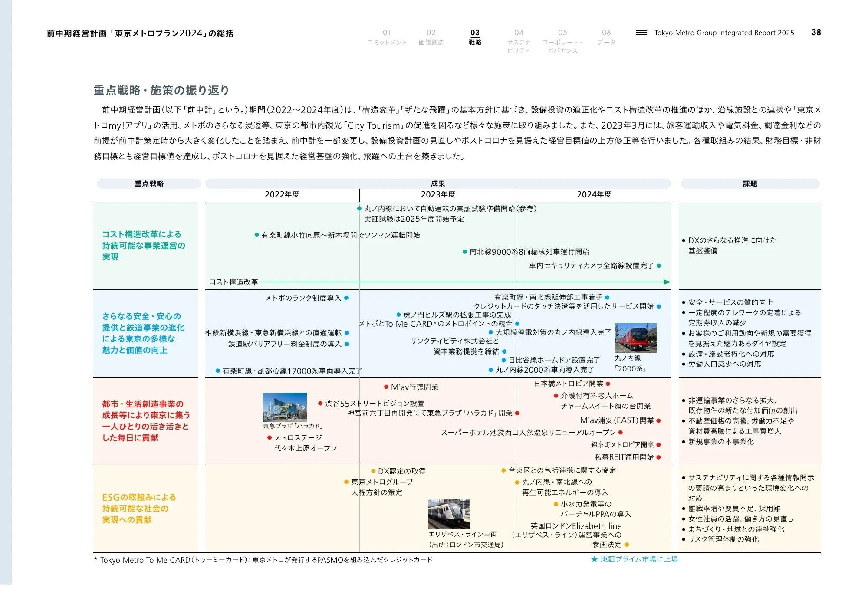
Task: Click the 2022年度 column label
Action: click(282, 194)
